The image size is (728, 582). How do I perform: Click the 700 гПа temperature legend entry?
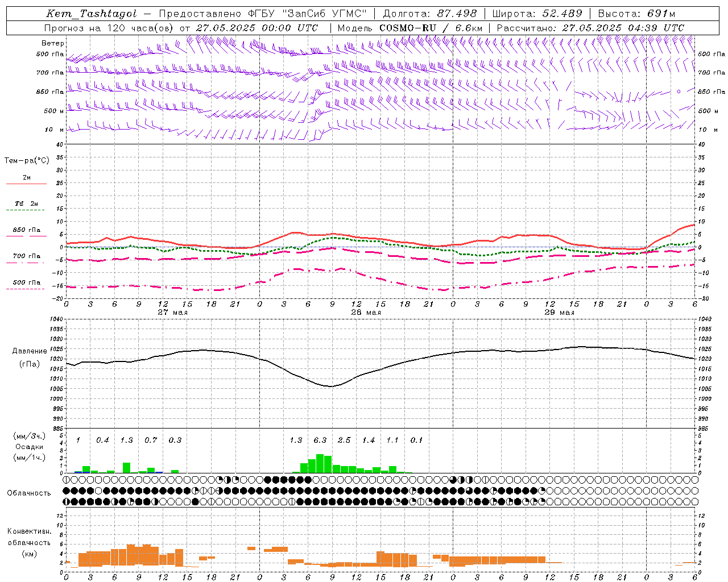(x=26, y=256)
